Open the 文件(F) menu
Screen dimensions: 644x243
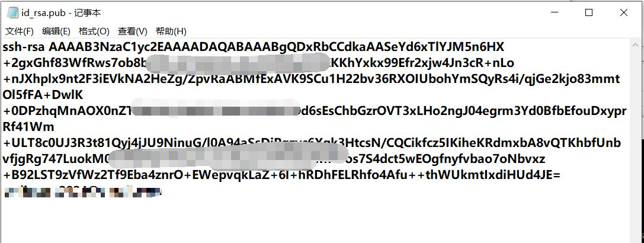point(20,31)
